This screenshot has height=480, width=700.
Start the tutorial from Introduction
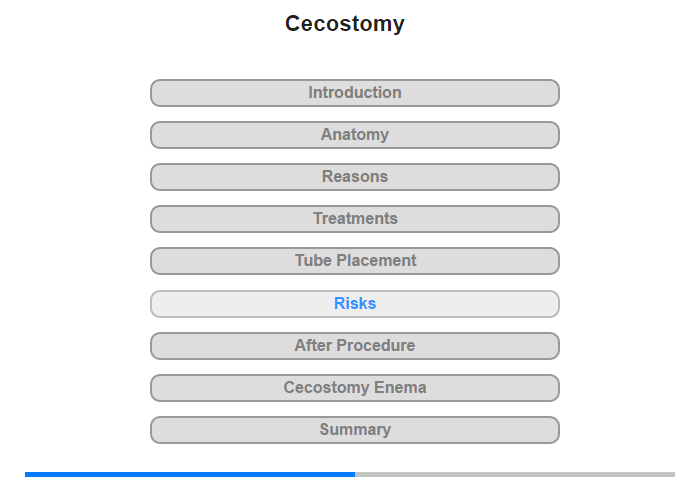click(x=354, y=93)
